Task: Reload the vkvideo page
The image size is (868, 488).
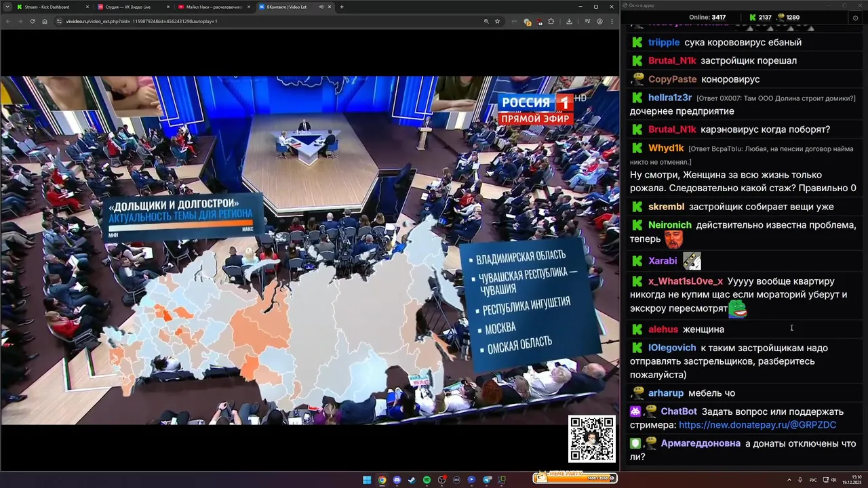Action: click(x=33, y=21)
